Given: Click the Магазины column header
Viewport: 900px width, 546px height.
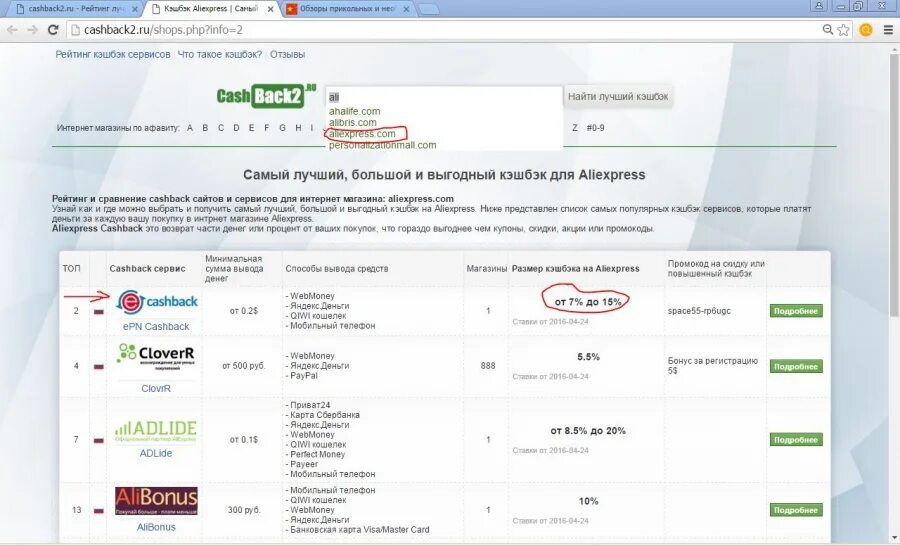Looking at the screenshot, I should click(487, 269).
